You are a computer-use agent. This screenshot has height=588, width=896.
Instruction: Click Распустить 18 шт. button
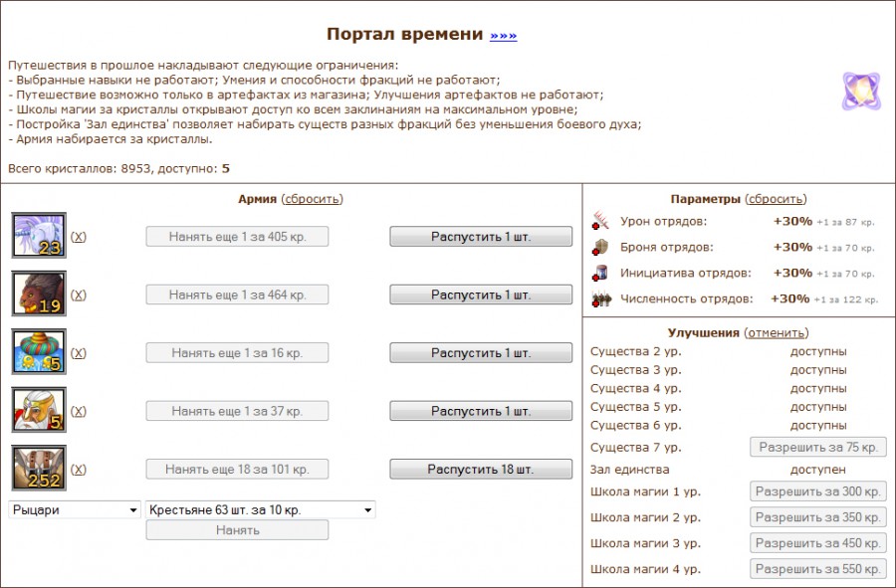point(481,470)
